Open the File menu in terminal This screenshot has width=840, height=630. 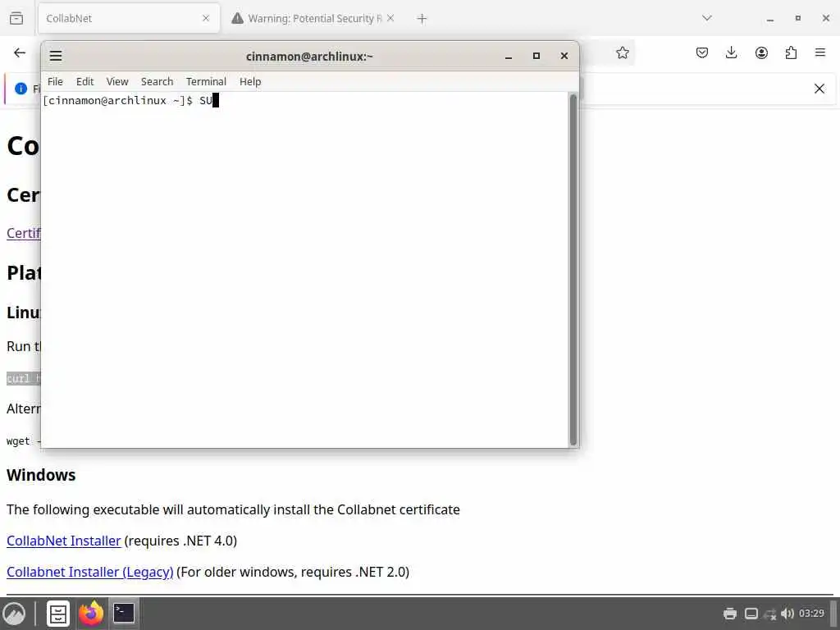[55, 81]
